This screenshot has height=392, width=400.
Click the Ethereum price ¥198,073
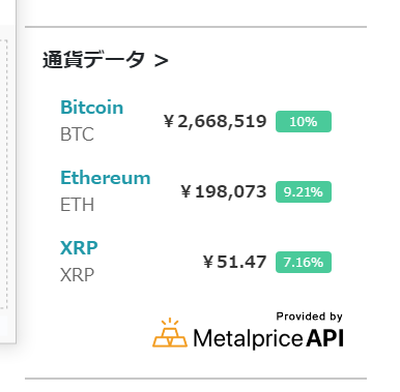pyautogui.click(x=223, y=192)
